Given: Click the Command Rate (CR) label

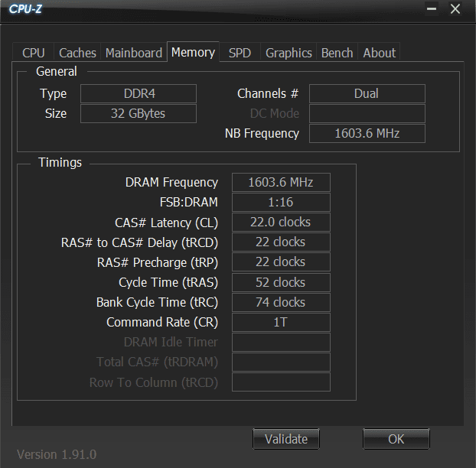Looking at the screenshot, I should point(162,323).
